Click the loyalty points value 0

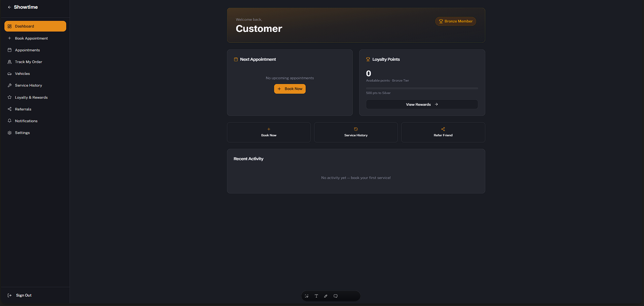[369, 74]
